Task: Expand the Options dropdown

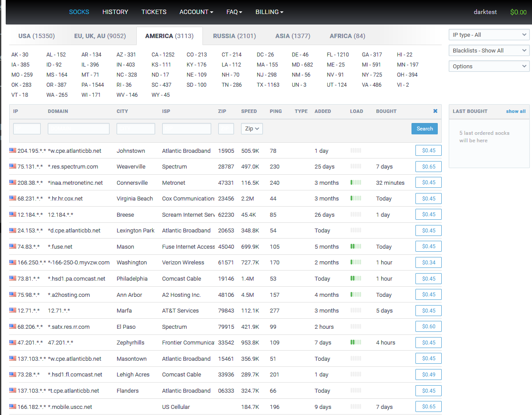Action: [x=489, y=66]
